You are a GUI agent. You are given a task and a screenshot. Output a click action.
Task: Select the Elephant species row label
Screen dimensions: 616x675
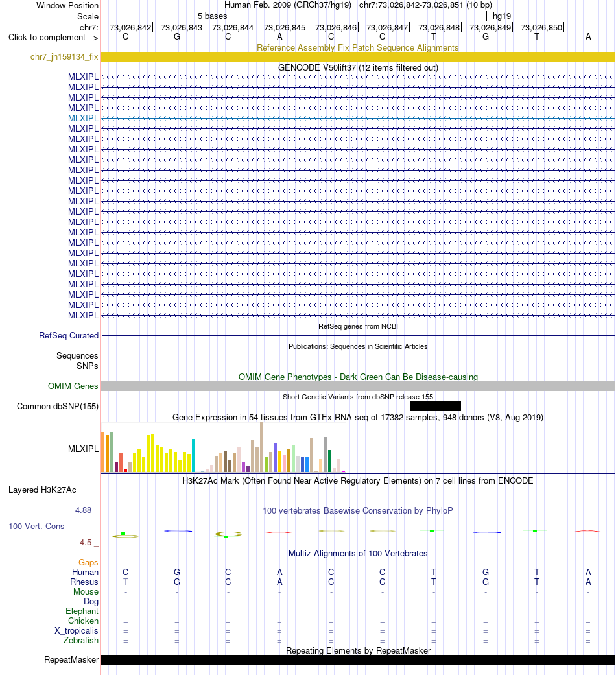point(82,611)
